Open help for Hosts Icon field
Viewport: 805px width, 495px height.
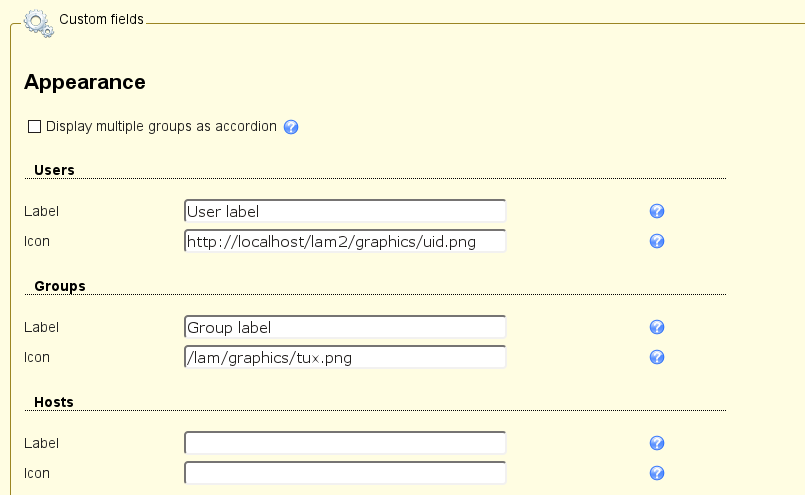(x=657, y=473)
